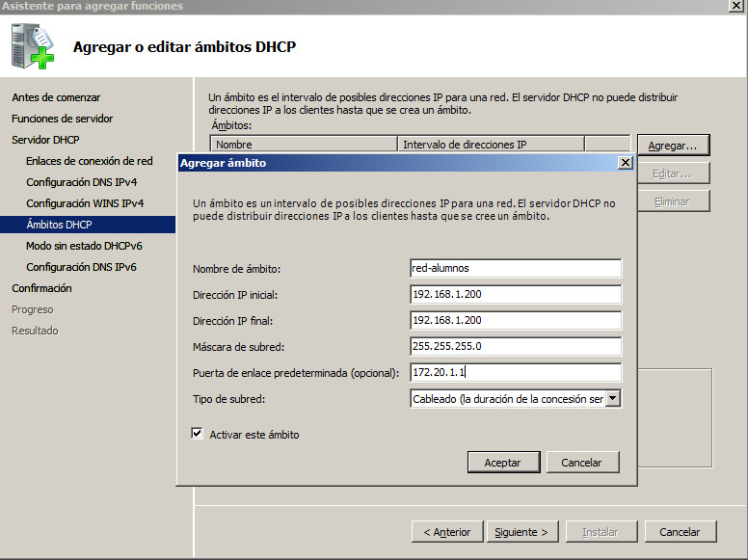
Task: Go back with the Anterior button
Action: point(446,532)
